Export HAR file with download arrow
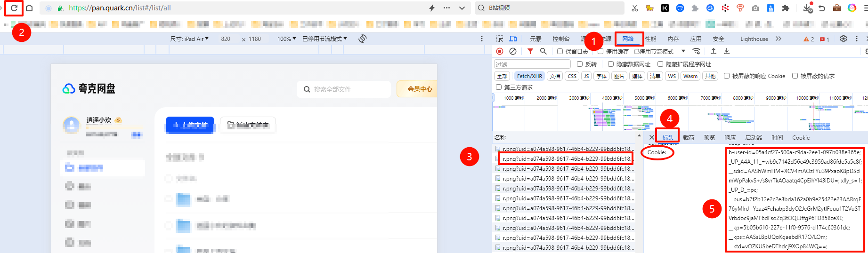Viewport: 868px width, 253px height. coord(727,51)
